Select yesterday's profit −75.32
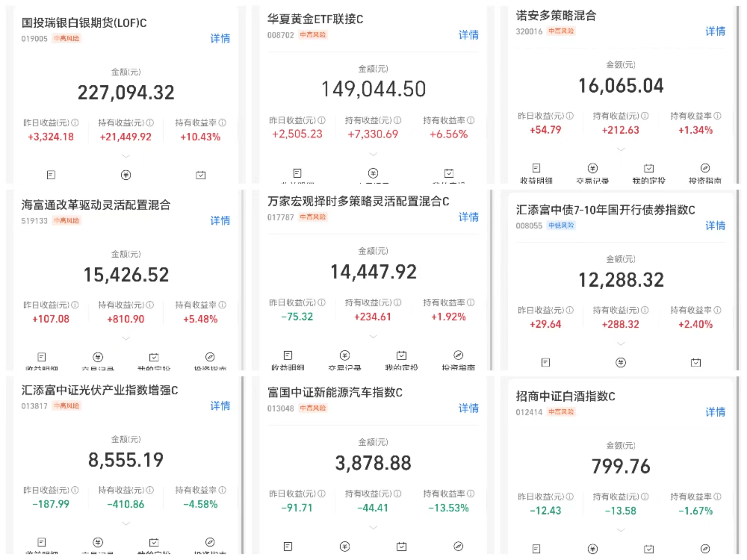Image resolution: width=747 pixels, height=560 pixels. [297, 317]
